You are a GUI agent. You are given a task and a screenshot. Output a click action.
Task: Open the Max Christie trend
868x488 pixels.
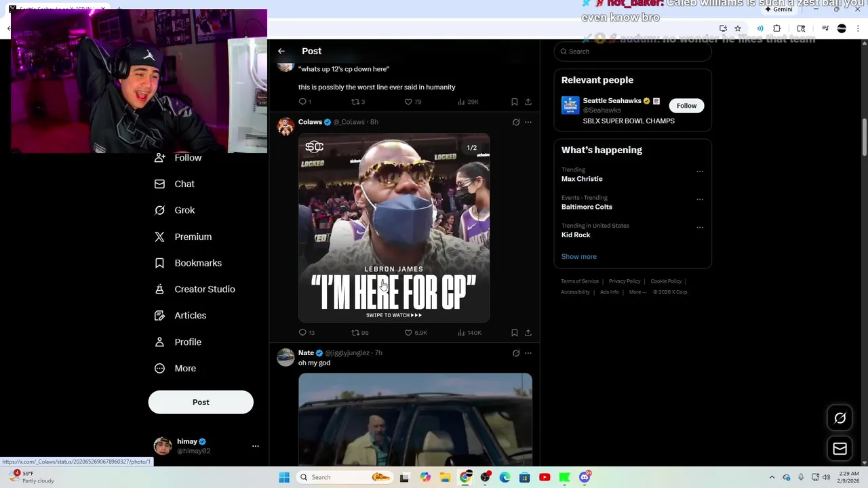coord(582,179)
